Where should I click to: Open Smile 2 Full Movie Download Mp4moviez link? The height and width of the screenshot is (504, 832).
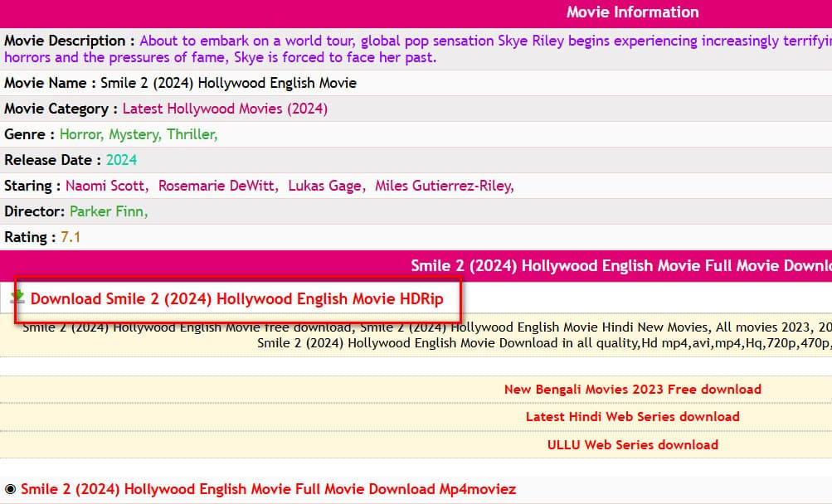tap(269, 489)
